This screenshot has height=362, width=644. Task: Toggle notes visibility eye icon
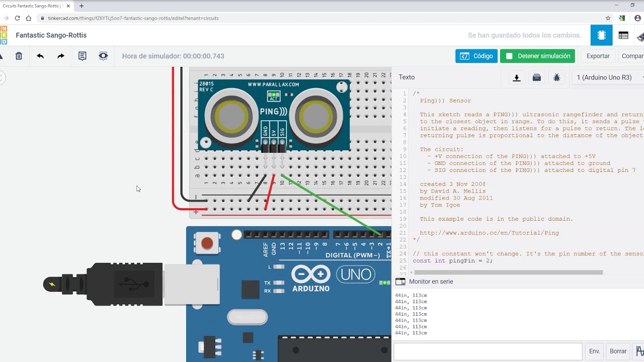(103, 56)
